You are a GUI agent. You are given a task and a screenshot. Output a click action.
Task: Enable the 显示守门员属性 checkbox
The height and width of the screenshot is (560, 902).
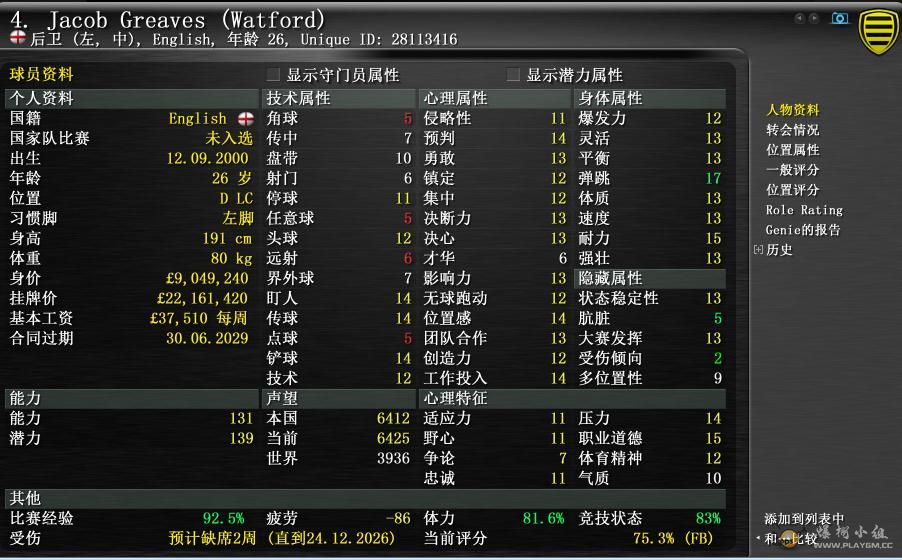(x=273, y=75)
